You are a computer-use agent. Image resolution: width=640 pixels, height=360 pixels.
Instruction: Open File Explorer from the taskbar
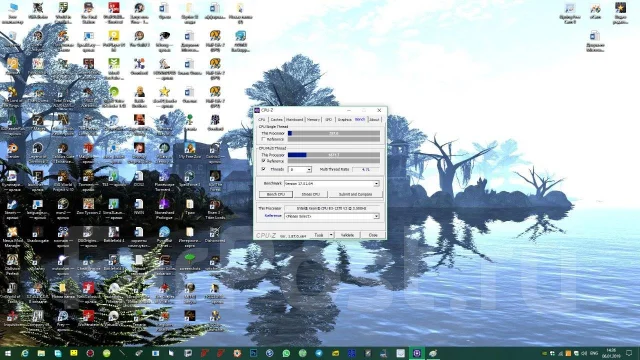(x=41, y=353)
